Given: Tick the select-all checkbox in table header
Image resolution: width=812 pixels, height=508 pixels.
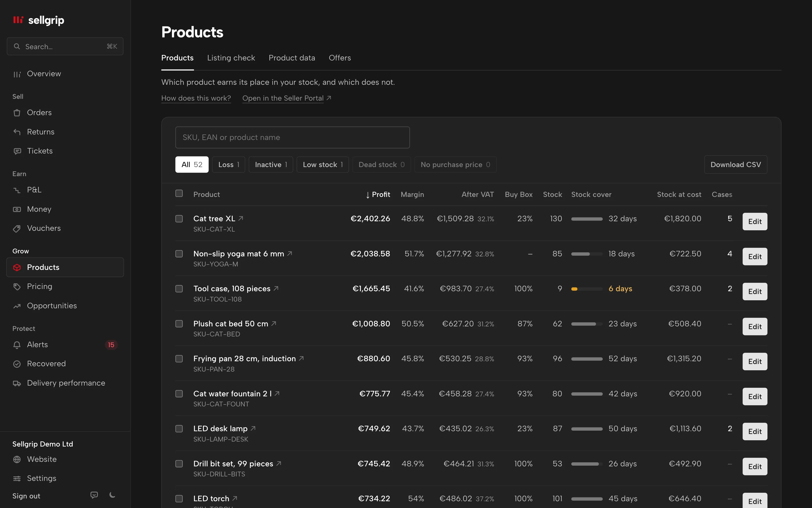Looking at the screenshot, I should [x=179, y=193].
